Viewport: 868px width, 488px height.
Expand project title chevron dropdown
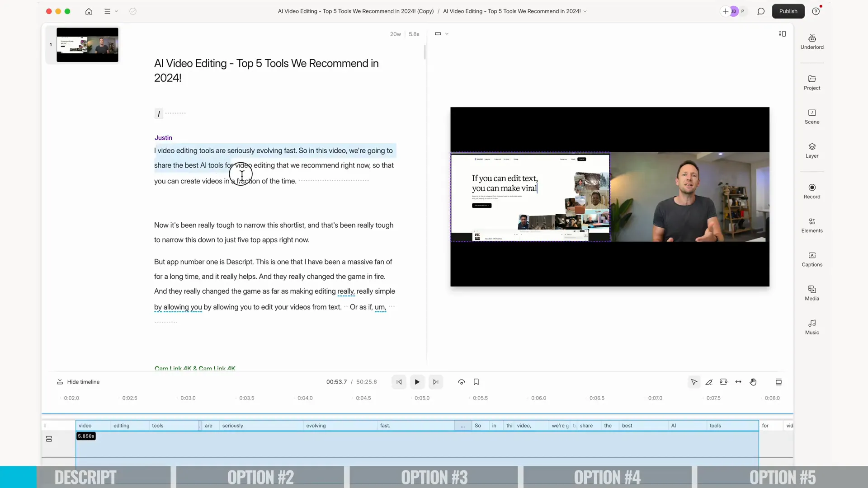click(585, 11)
